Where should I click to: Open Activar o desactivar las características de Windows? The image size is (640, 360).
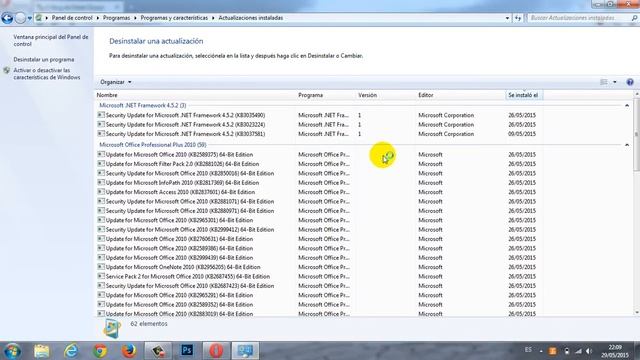click(x=47, y=74)
